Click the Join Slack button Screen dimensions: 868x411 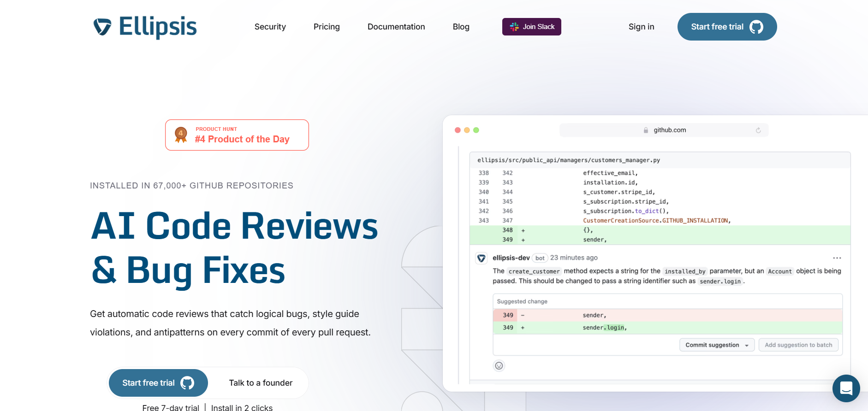tap(532, 27)
